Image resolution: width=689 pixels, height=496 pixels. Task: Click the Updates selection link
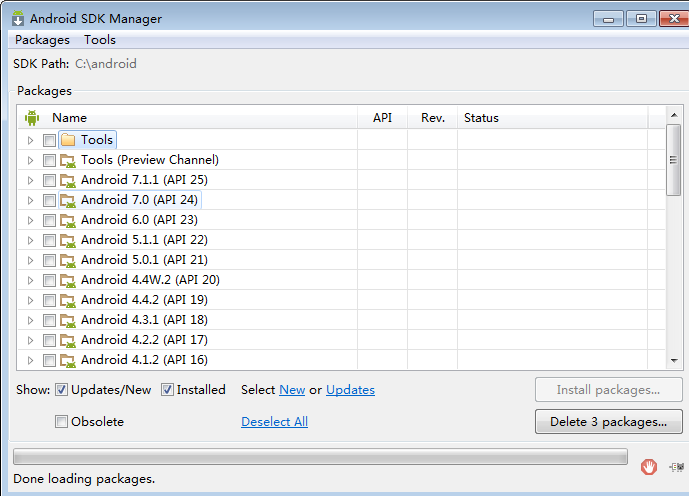350,390
